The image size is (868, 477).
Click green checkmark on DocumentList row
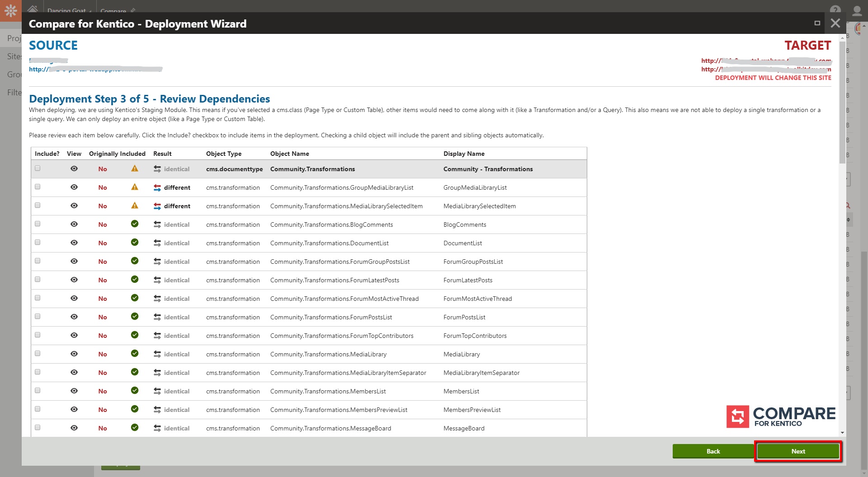135,242
